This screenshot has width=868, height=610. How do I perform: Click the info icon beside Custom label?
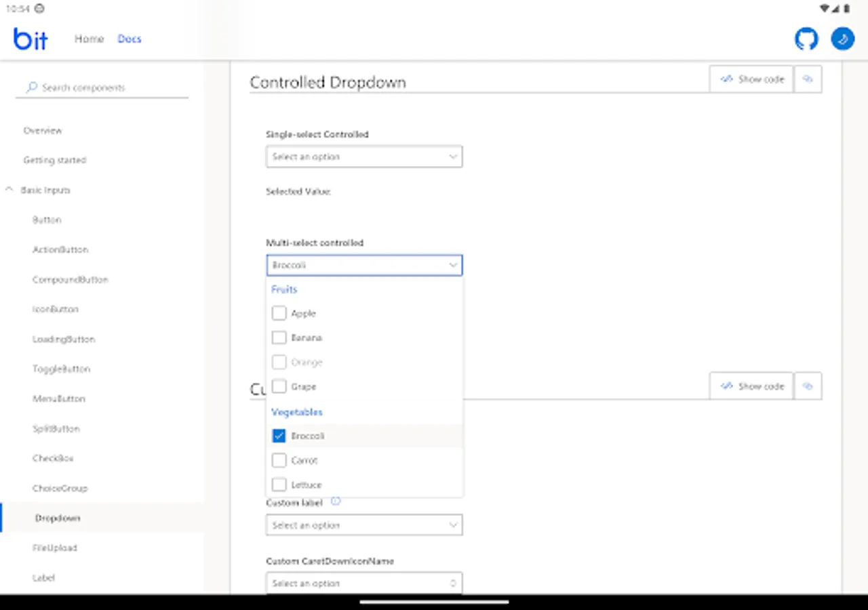pyautogui.click(x=336, y=502)
